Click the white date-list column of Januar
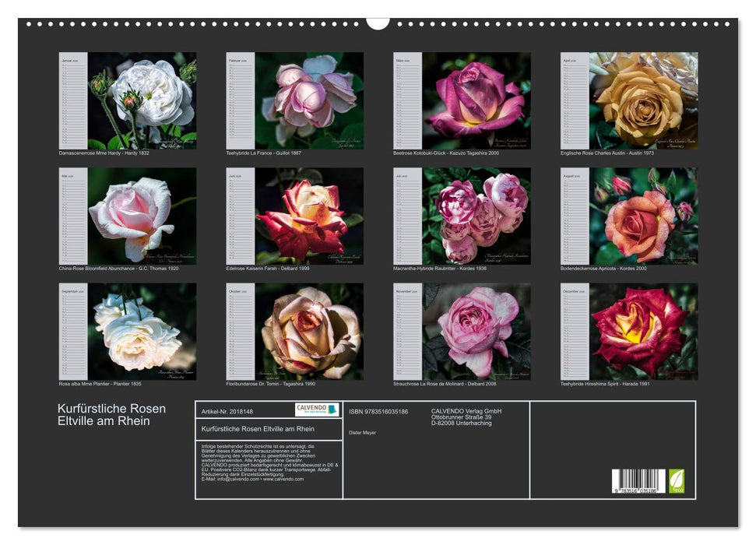 [x=72, y=101]
